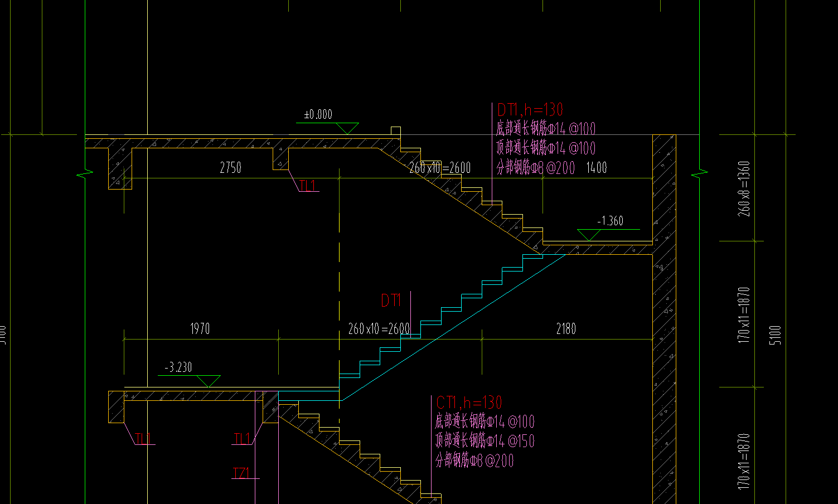This screenshot has width=838, height=504.
Task: Click the 底部通长钢筋Φ14@100 note under DT1,h=130
Action: pyautogui.click(x=546, y=129)
